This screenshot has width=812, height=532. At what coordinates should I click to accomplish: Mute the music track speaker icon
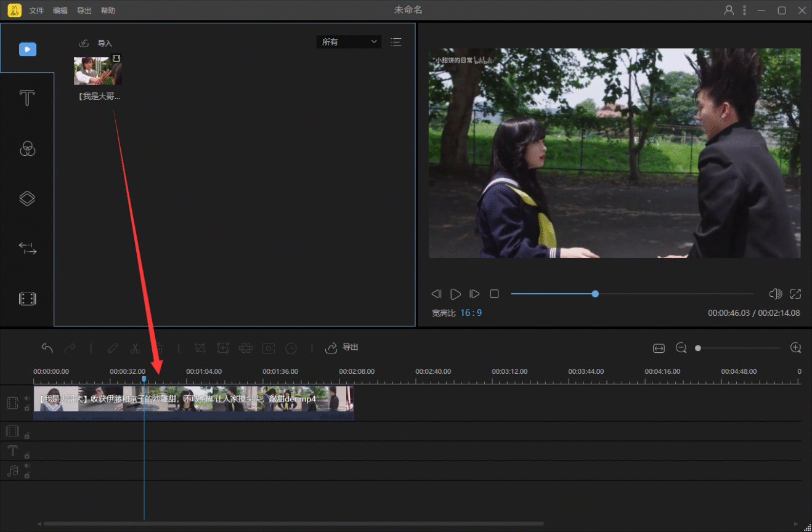tap(27, 466)
